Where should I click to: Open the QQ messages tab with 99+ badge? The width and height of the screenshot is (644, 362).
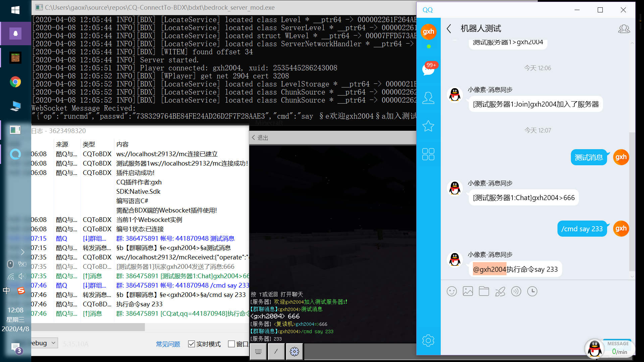tap(428, 69)
